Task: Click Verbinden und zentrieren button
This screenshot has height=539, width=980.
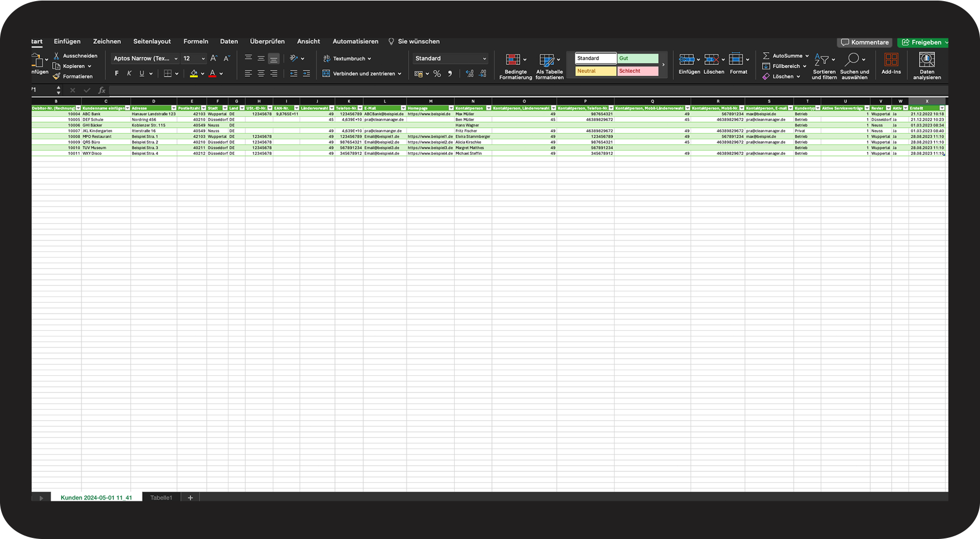Action: [362, 73]
